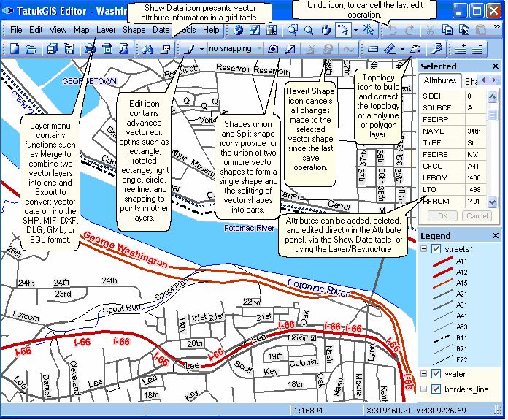Click the wrench options icon
The image size is (508, 420).
[x=436, y=49]
